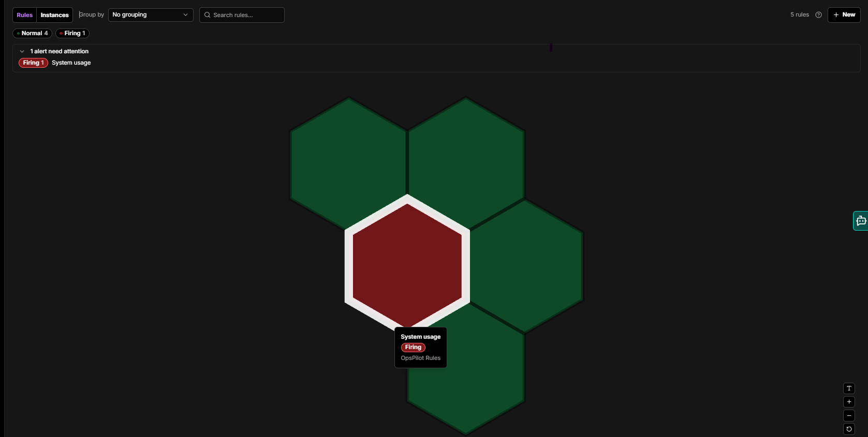
Task: Open the No grouping dropdown
Action: click(151, 15)
